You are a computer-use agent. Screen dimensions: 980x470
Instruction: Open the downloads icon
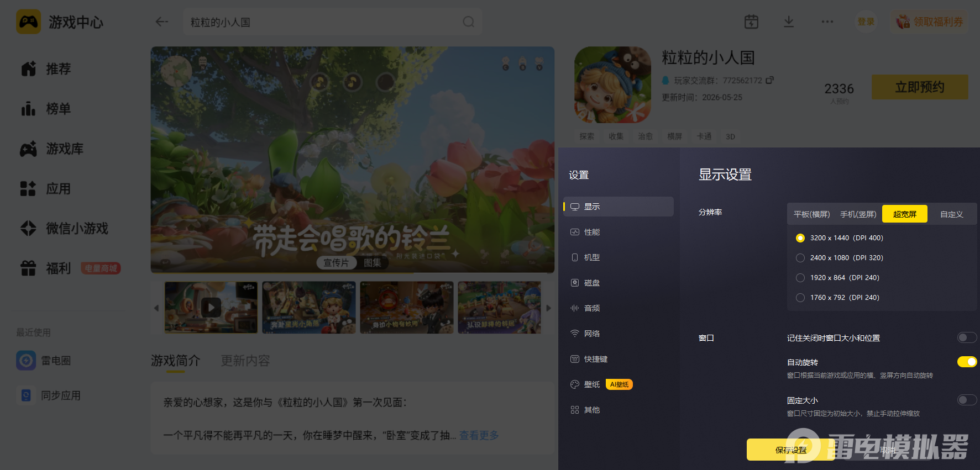coord(789,22)
